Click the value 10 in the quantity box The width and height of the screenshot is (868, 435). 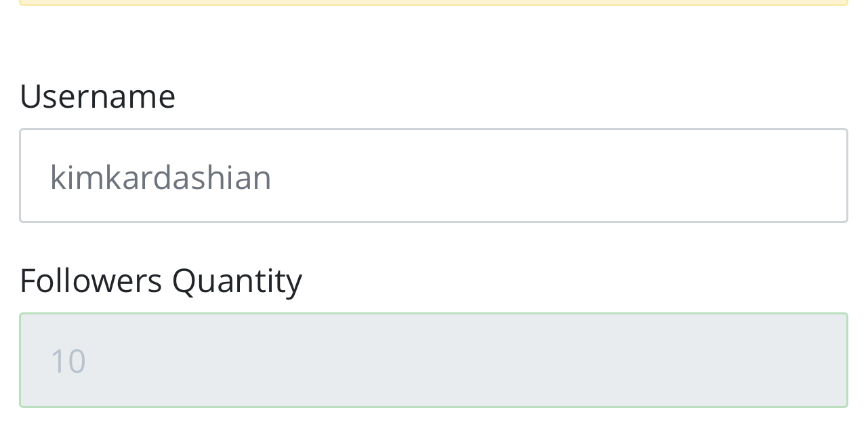point(68,360)
